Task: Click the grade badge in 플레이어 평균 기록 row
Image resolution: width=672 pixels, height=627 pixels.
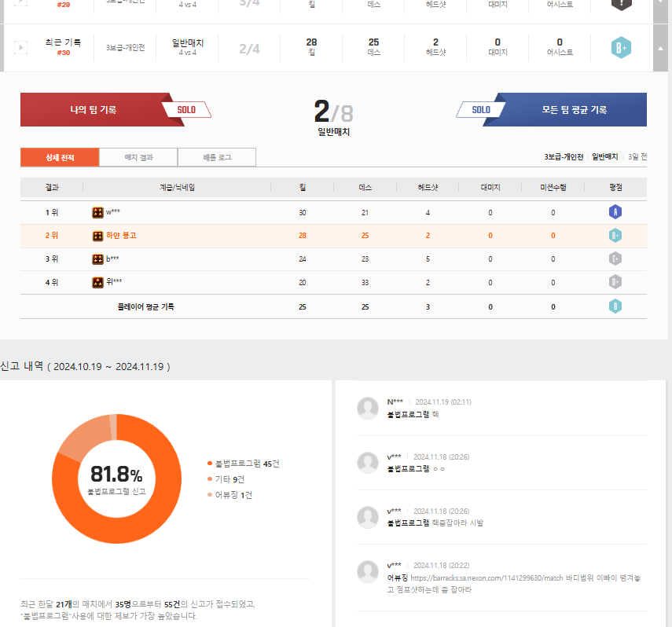Action: click(615, 306)
